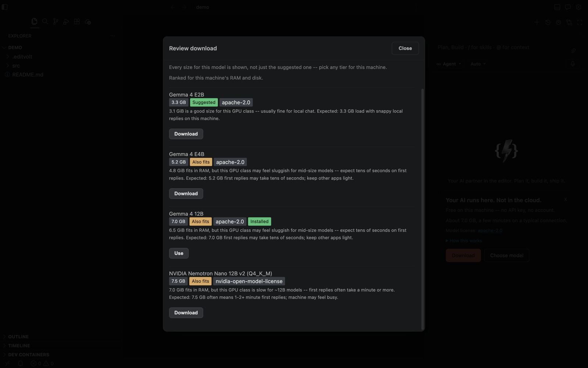Open the apache-2.0 model license link
Image resolution: width=588 pixels, height=368 pixels.
pyautogui.click(x=490, y=230)
